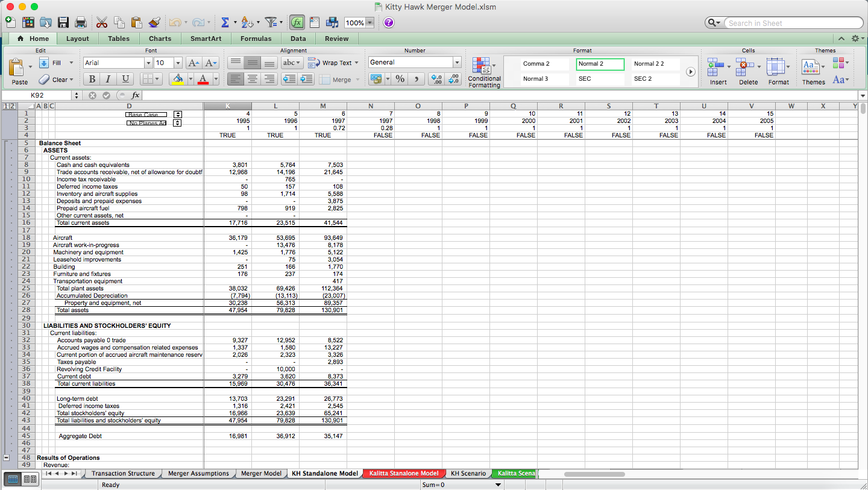Open the Formula Builder via fx toolbar icon
Viewport: 868px width, 490px height.
[297, 22]
